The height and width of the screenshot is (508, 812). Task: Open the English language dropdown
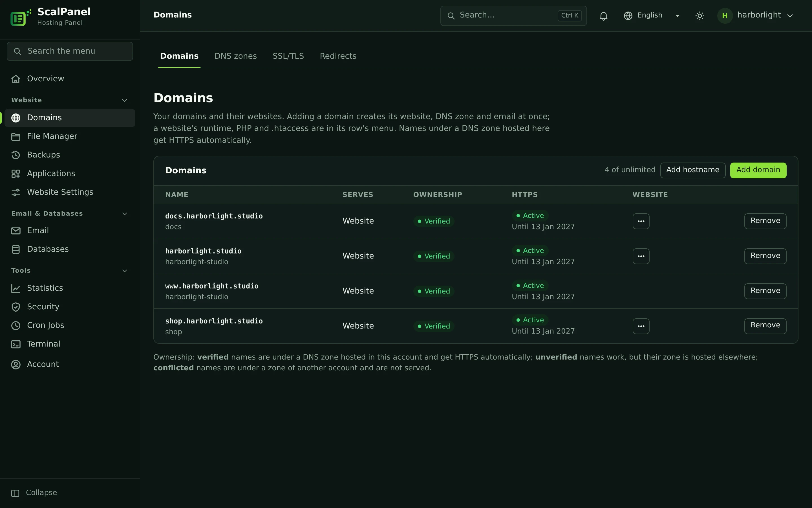coord(652,16)
